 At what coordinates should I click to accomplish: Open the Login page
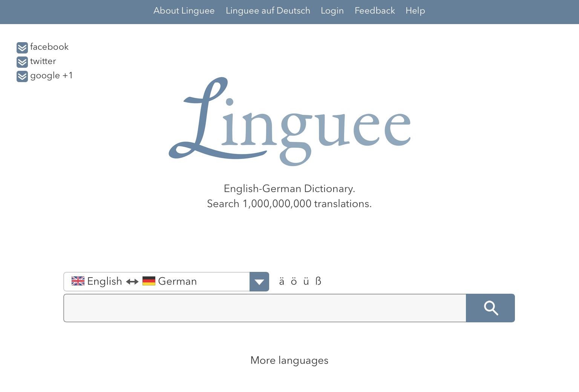click(332, 11)
